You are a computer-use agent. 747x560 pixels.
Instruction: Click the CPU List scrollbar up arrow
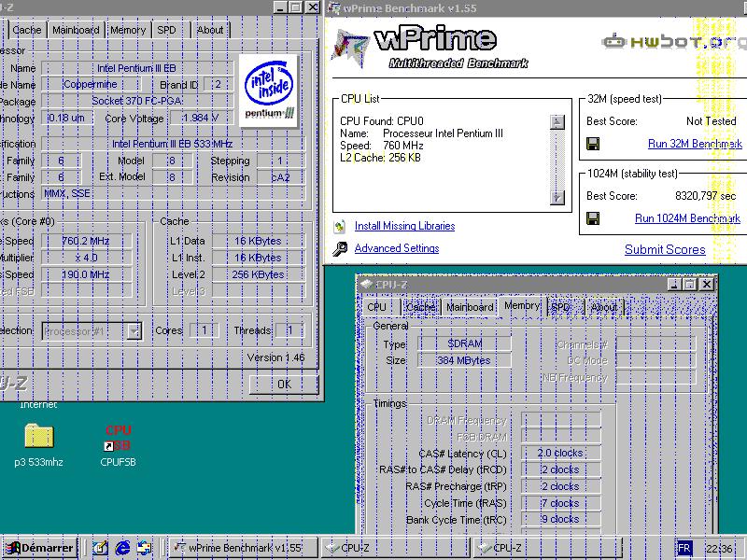(x=557, y=122)
